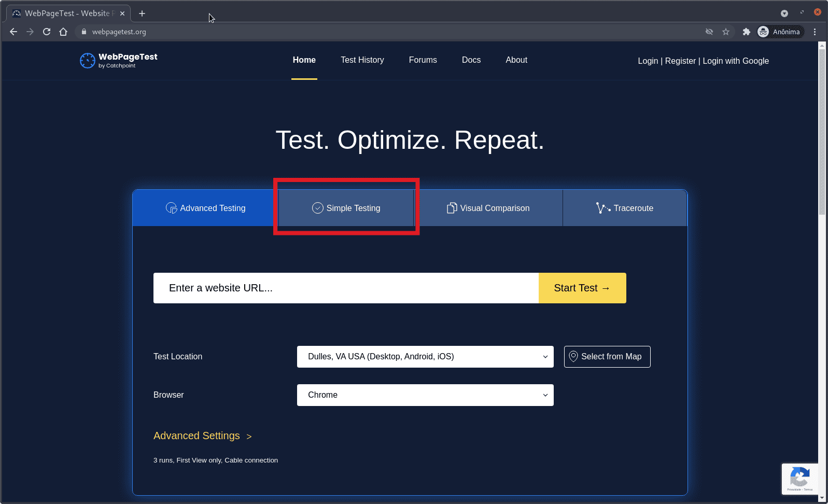Switch to Simple Testing tab

(346, 208)
